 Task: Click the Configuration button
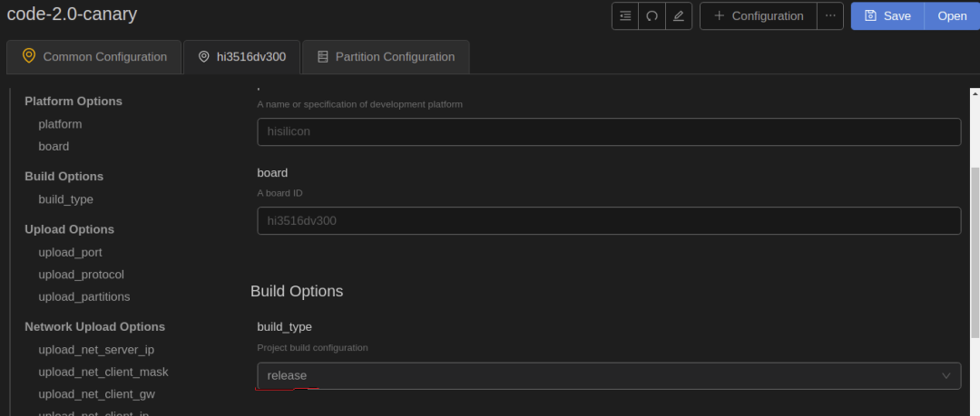(758, 16)
